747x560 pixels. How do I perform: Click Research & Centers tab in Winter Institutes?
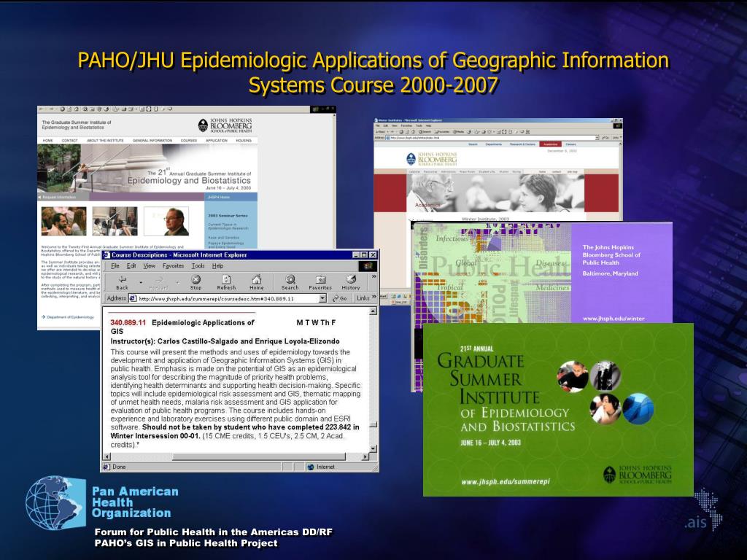click(522, 144)
